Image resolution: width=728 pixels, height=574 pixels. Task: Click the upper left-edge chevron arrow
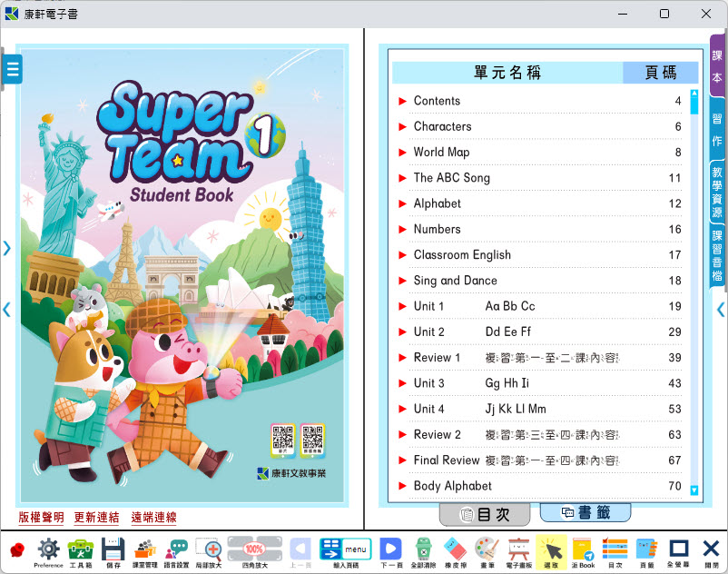[6, 248]
